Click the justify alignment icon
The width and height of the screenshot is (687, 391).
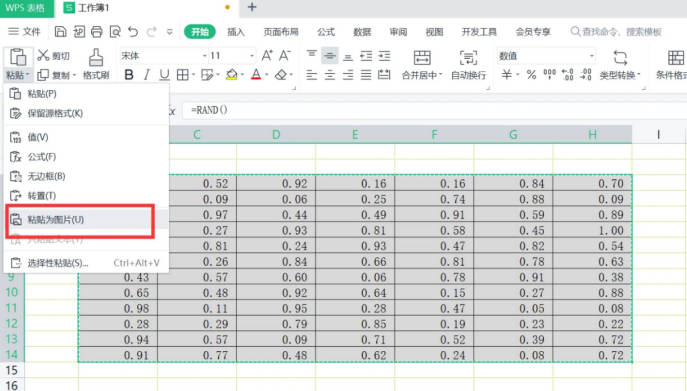[366, 75]
